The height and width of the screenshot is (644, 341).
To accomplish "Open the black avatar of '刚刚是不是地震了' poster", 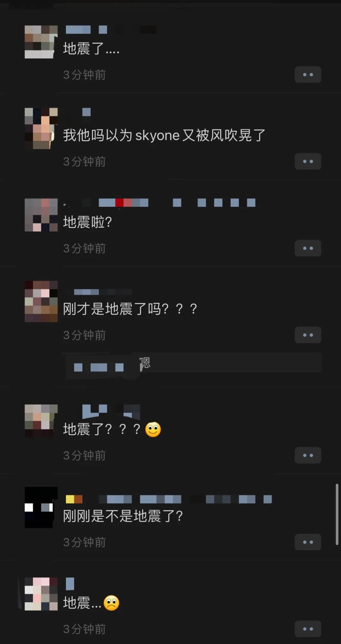I will [x=41, y=507].
